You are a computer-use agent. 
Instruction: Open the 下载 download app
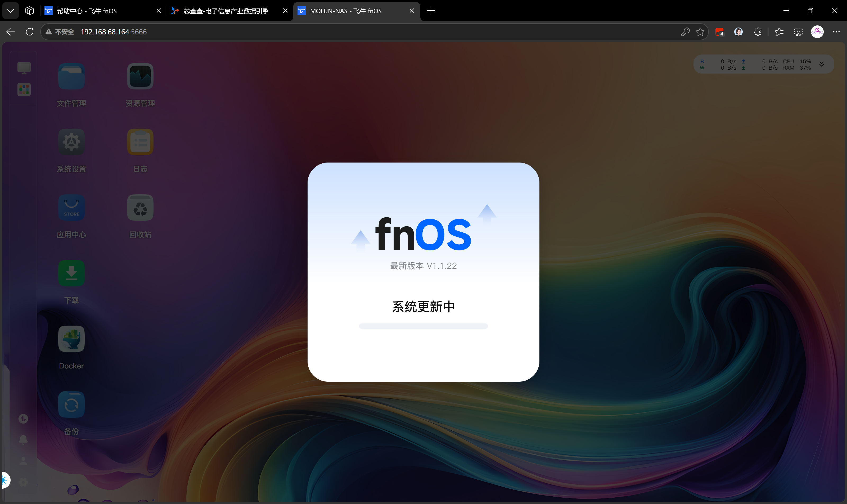tap(71, 273)
